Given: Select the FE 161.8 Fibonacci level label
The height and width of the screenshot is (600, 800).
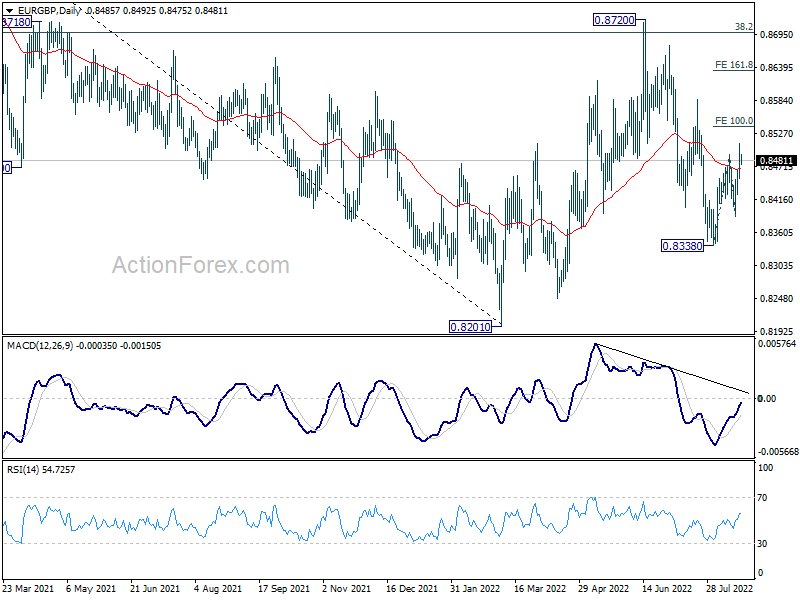Looking at the screenshot, I should pyautogui.click(x=734, y=65).
